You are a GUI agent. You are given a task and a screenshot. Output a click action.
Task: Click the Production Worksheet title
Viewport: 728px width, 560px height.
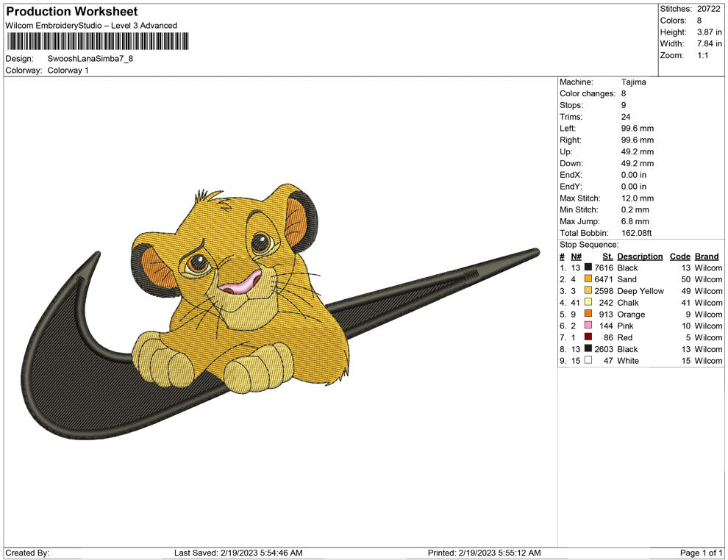tap(72, 12)
